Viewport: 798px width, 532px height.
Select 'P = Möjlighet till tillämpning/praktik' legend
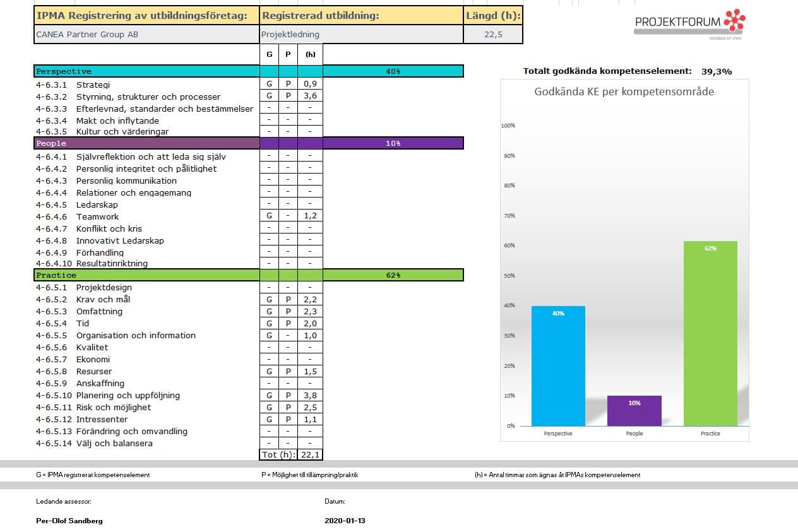[x=309, y=475]
